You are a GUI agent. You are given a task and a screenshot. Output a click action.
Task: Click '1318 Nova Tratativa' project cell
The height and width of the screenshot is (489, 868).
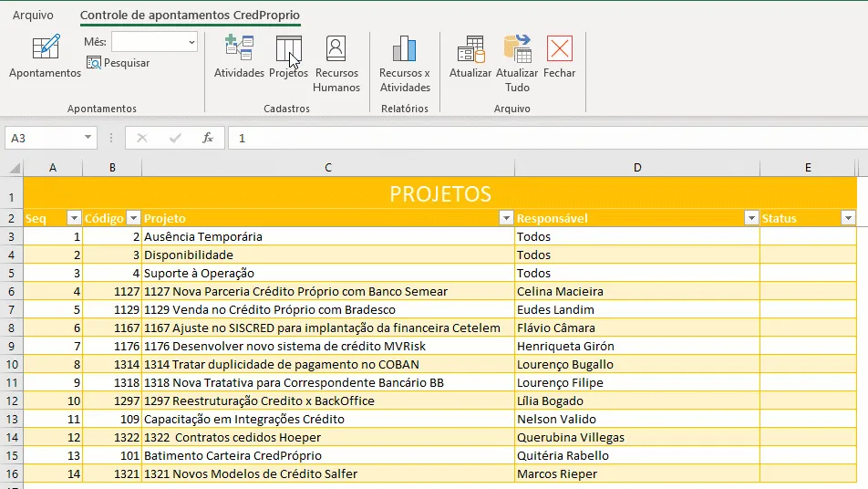(x=328, y=383)
